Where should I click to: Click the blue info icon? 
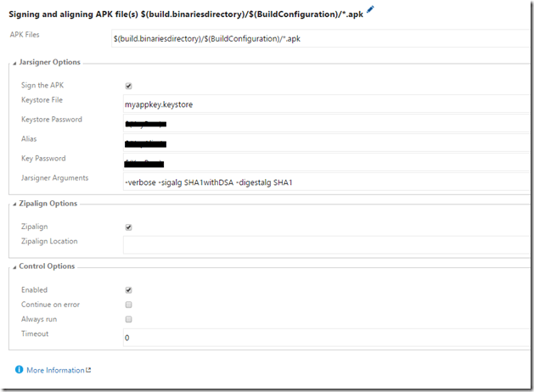click(x=19, y=370)
